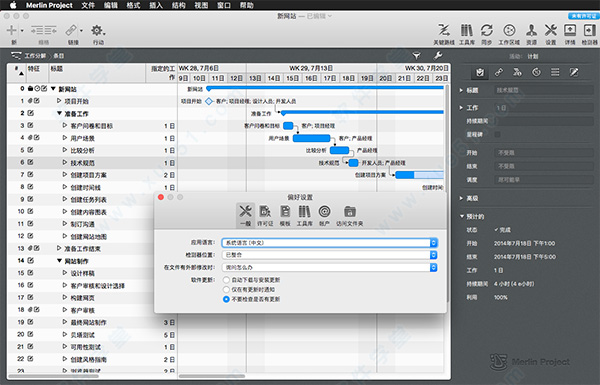This screenshot has height=385, width=600.
Task: Open the 工具库 library toolbar icon
Action: click(466, 30)
